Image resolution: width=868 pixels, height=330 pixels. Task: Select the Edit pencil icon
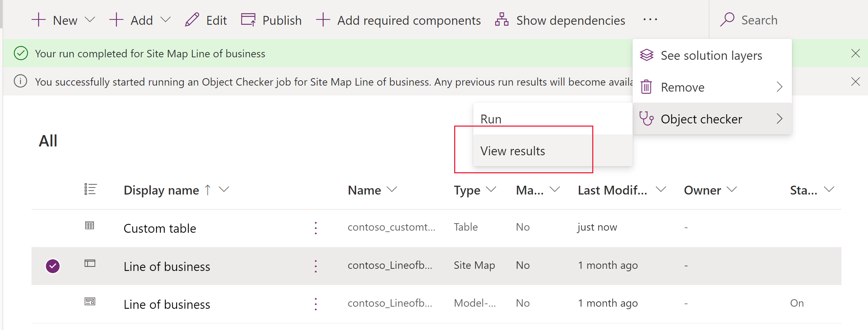point(192,20)
